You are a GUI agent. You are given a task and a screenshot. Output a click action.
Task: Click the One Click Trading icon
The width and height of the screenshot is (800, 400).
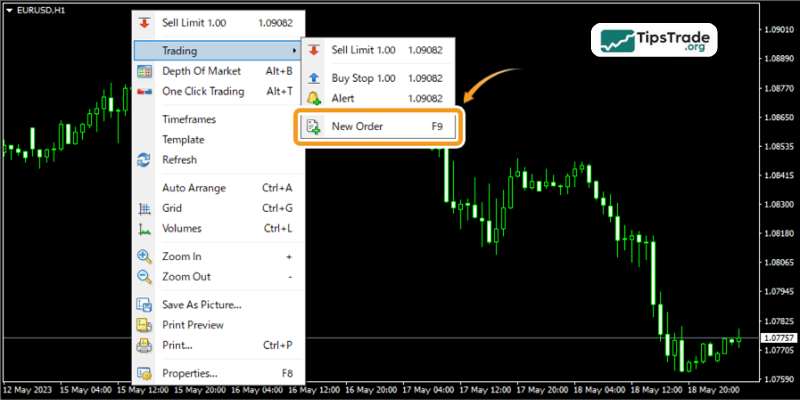145,92
